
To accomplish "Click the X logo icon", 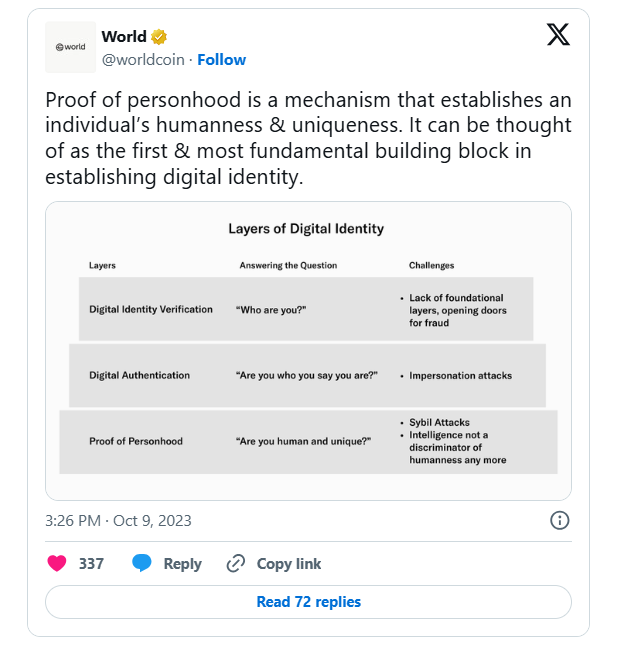I will 558,35.
